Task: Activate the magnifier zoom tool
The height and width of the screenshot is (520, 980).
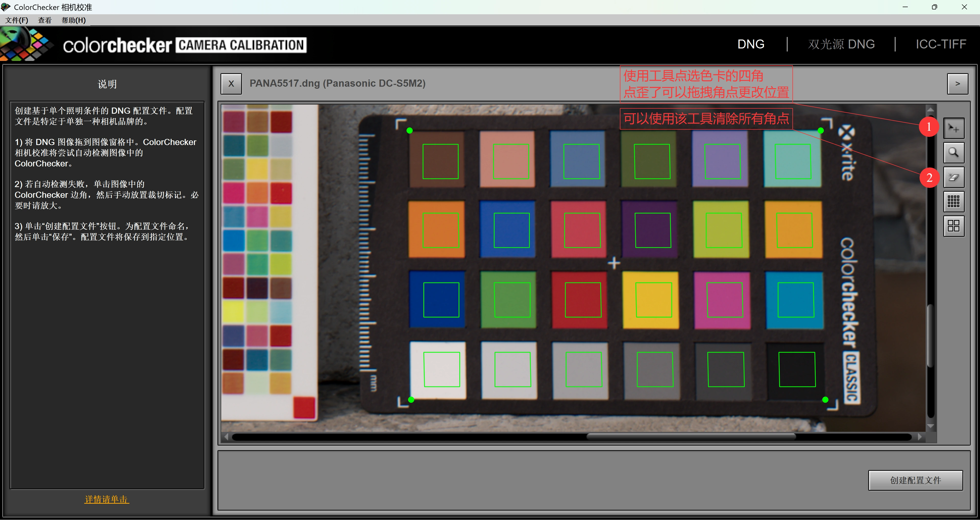Action: click(x=954, y=153)
